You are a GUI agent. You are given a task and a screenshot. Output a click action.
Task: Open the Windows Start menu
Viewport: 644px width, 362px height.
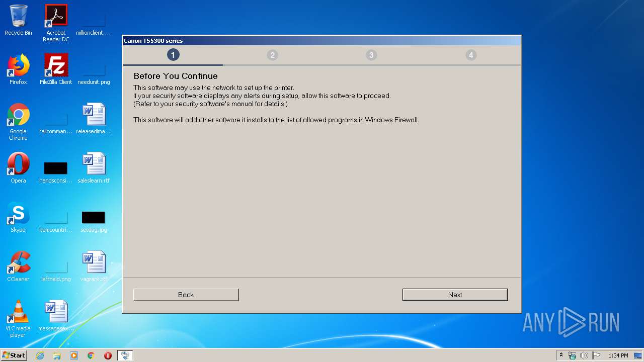point(14,355)
